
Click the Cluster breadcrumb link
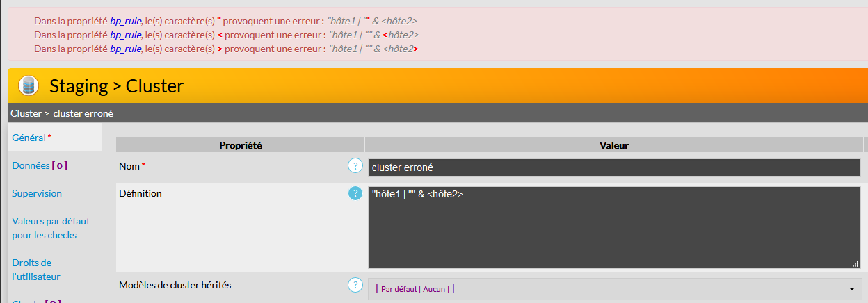(25, 113)
